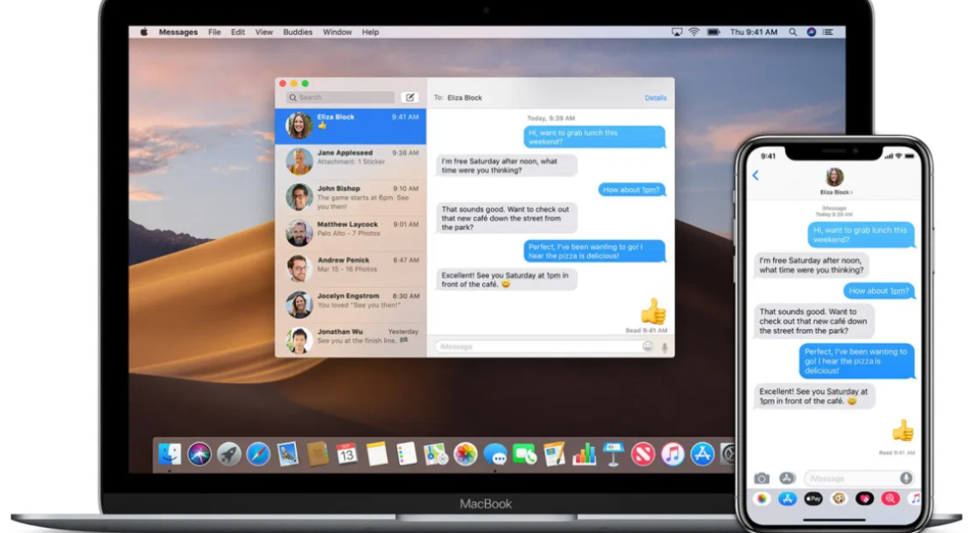
Task: Open Finder from the Dock
Action: 169,454
